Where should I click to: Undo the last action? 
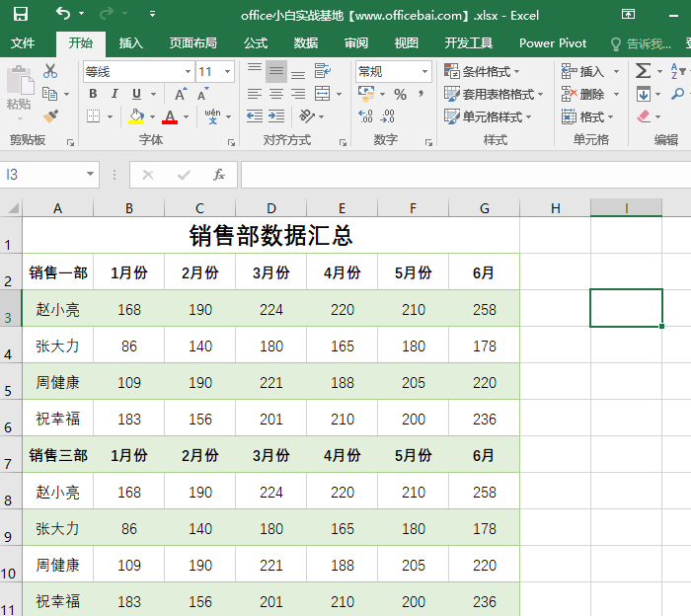63,14
